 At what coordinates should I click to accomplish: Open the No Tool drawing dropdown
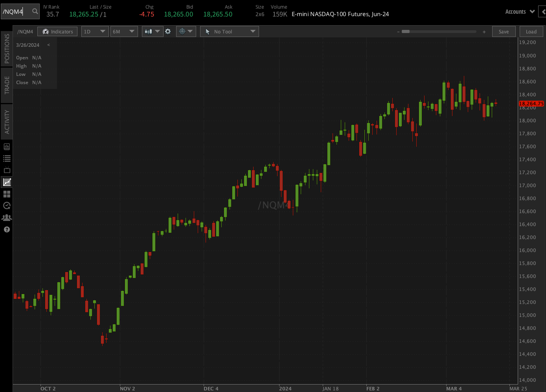pos(230,31)
